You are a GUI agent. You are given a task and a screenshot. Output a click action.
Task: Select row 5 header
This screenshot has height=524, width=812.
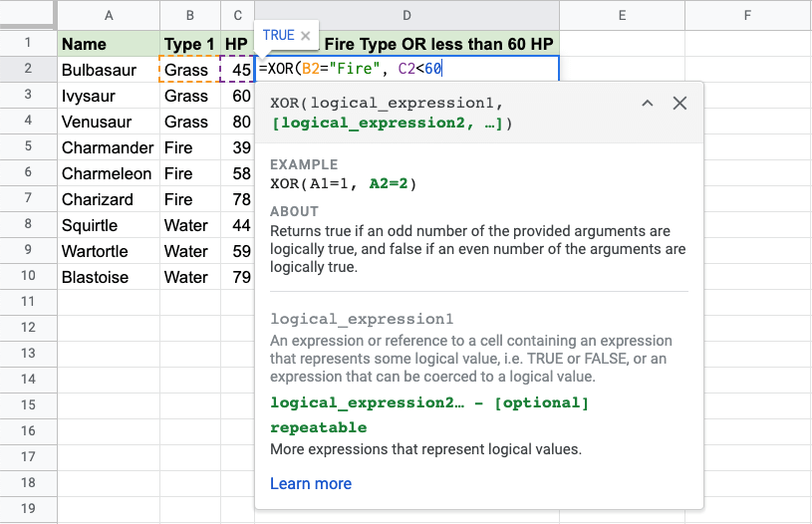(28, 147)
